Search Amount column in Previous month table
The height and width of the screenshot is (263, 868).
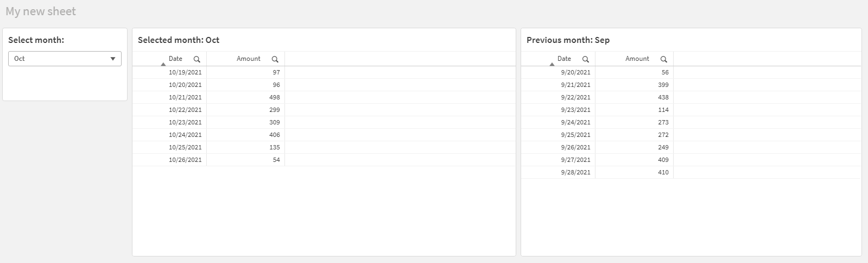[x=663, y=59]
